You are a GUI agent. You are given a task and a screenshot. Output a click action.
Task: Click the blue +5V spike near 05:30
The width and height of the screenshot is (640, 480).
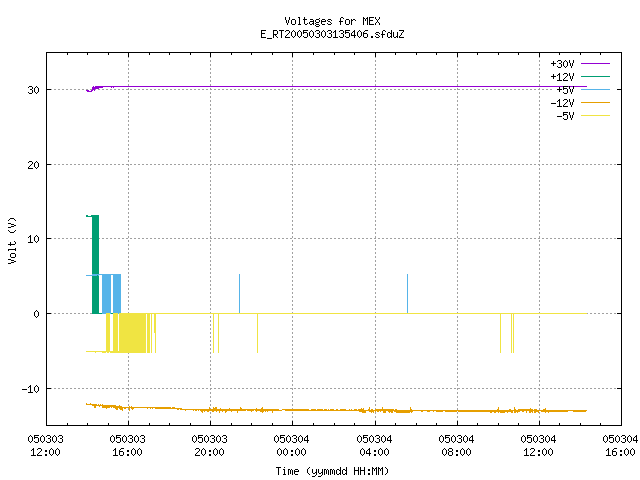407,294
